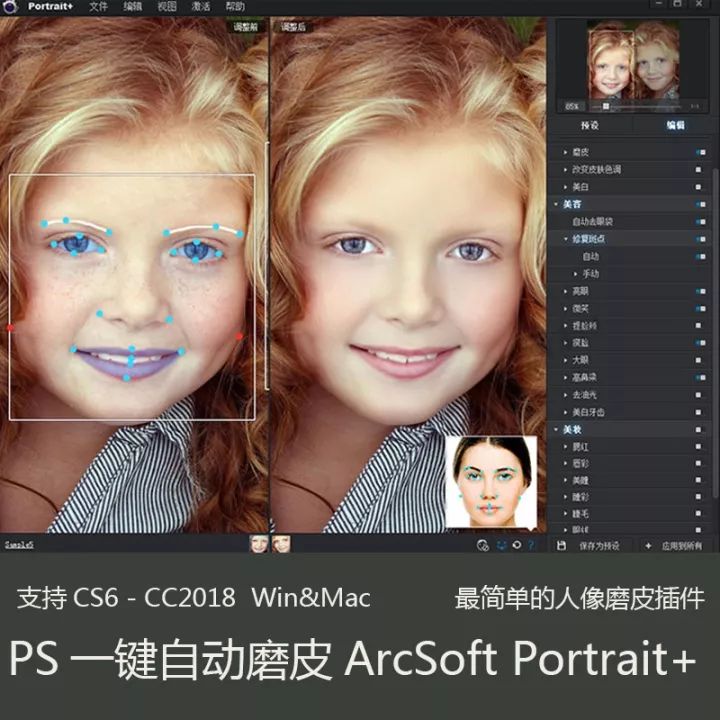Click the 应用到所有 button
Viewport: 720px width, 720px height.
(682, 546)
